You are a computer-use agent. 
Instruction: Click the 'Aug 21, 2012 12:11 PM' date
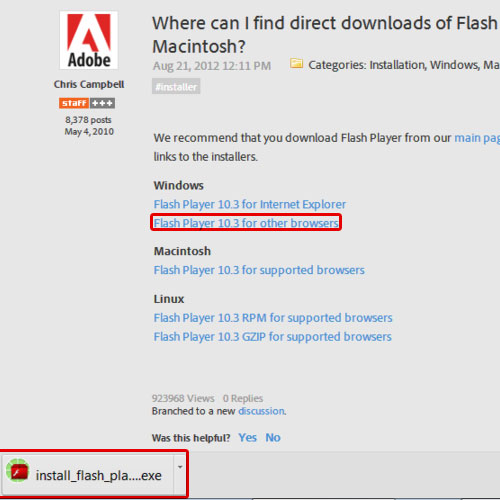212,66
